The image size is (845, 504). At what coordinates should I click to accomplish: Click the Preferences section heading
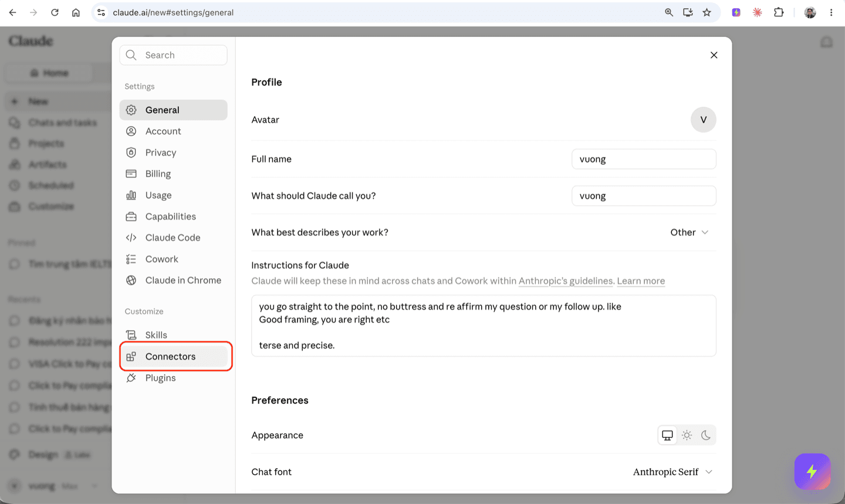point(280,400)
